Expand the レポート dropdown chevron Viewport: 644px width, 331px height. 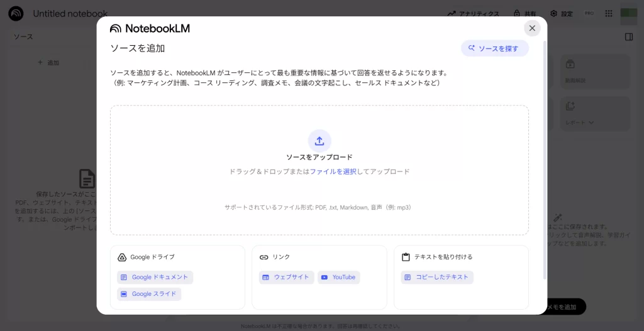(591, 122)
